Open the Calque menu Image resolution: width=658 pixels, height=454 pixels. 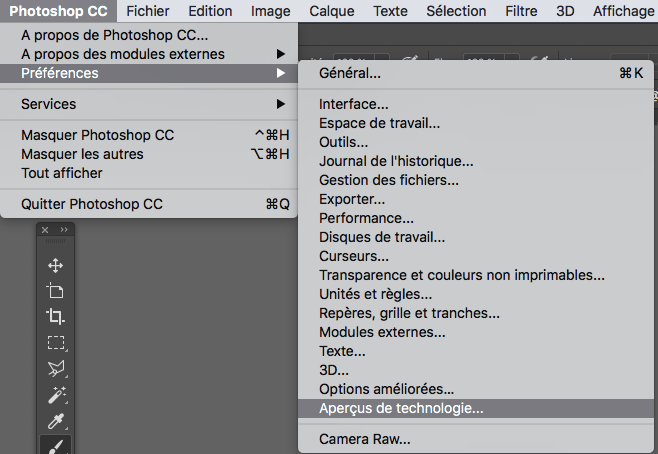pos(332,11)
